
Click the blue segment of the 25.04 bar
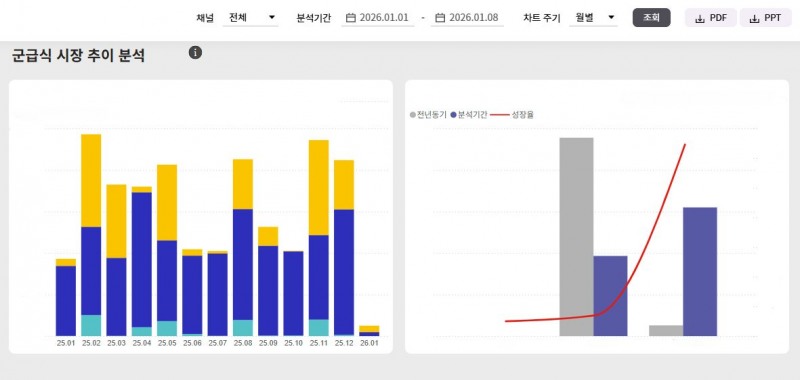click(142, 260)
